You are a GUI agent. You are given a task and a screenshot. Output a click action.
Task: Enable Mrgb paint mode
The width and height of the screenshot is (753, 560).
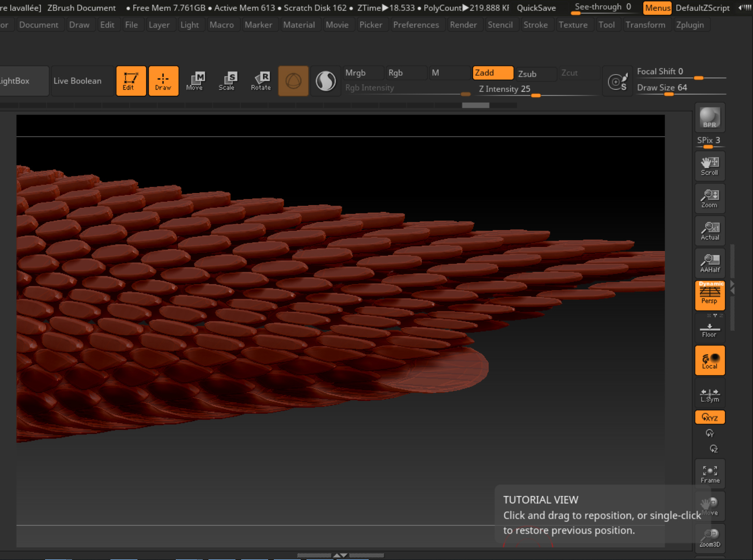362,73
